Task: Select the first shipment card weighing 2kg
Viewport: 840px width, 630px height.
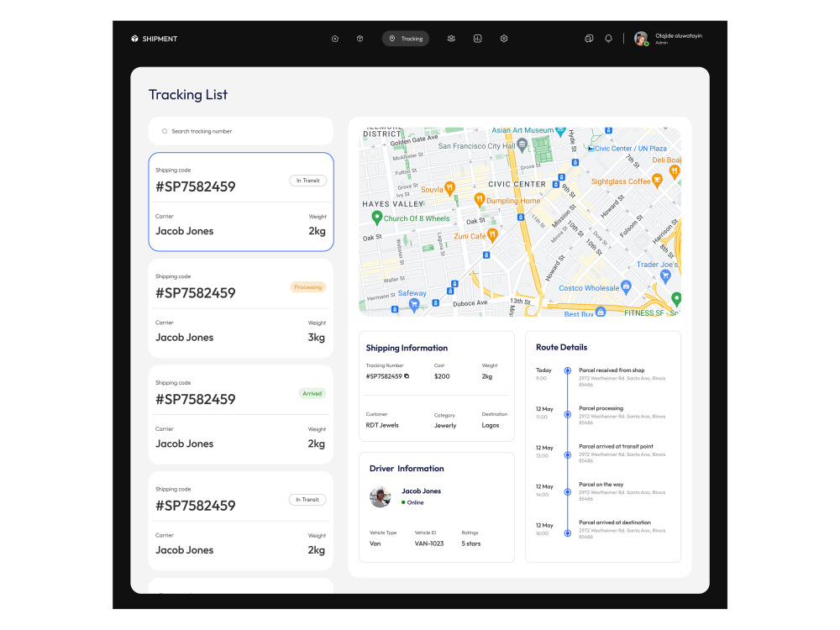Action: pyautogui.click(x=240, y=202)
